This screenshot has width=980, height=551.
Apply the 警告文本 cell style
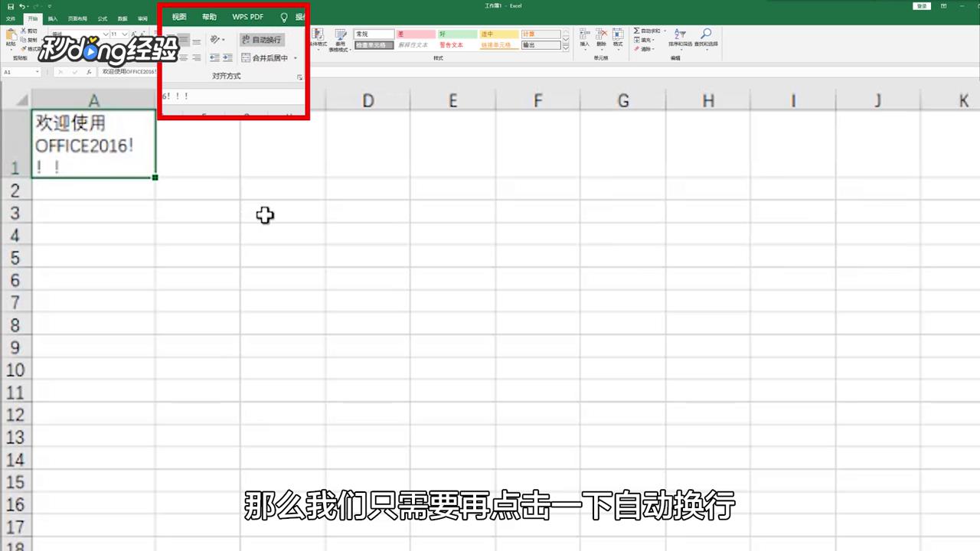tap(457, 45)
